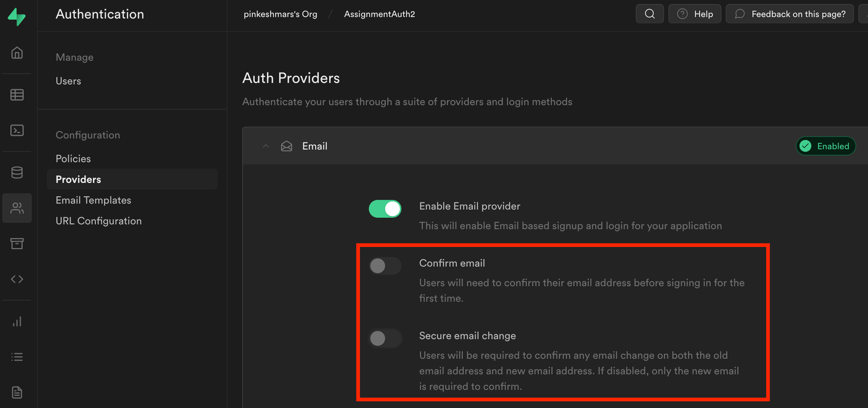The width and height of the screenshot is (868, 408).
Task: Open the SQL Editor terminal icon
Action: click(17, 131)
